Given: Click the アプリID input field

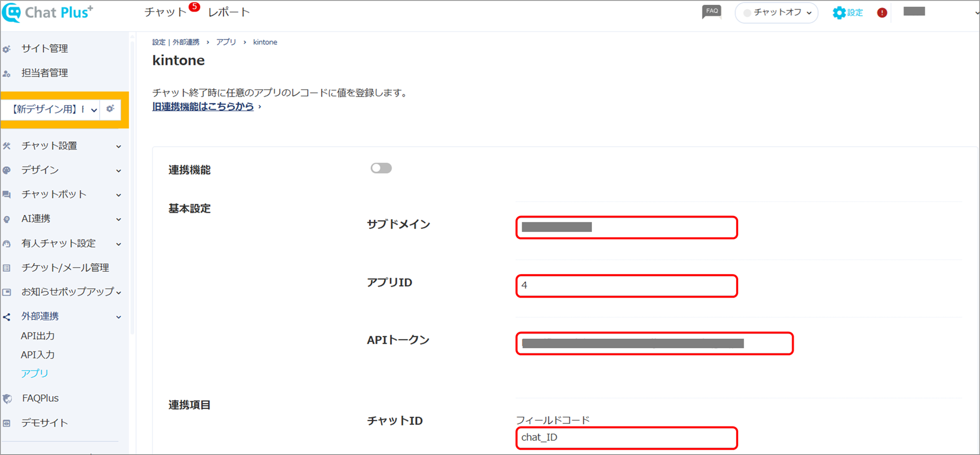Looking at the screenshot, I should pos(627,286).
